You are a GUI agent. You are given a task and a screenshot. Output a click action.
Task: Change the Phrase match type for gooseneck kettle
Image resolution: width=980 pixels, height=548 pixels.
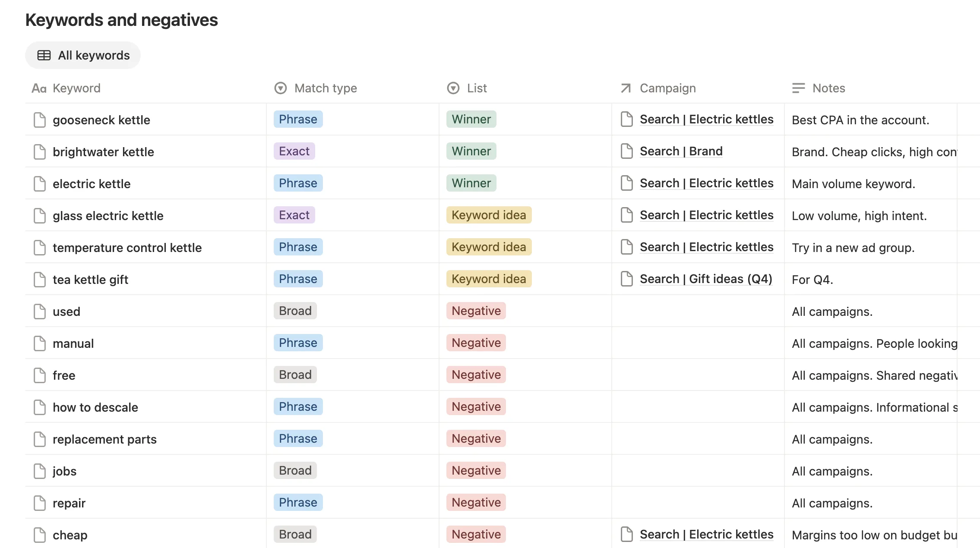click(298, 119)
